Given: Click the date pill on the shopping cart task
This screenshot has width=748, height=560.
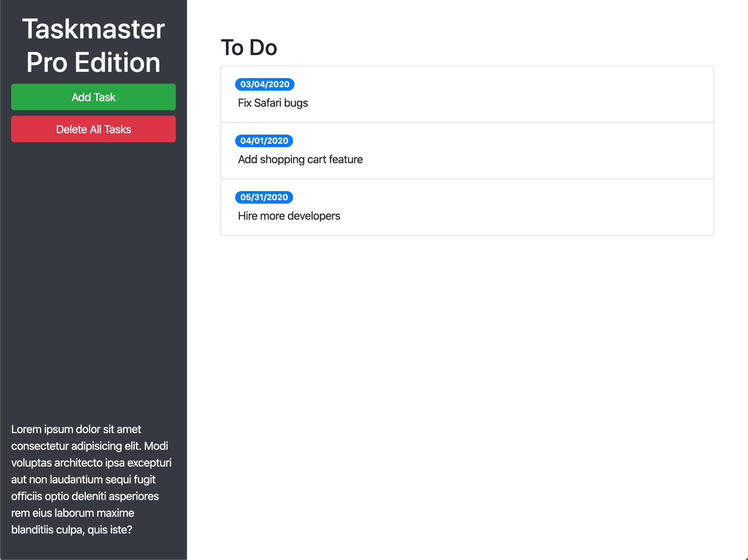Looking at the screenshot, I should click(264, 141).
